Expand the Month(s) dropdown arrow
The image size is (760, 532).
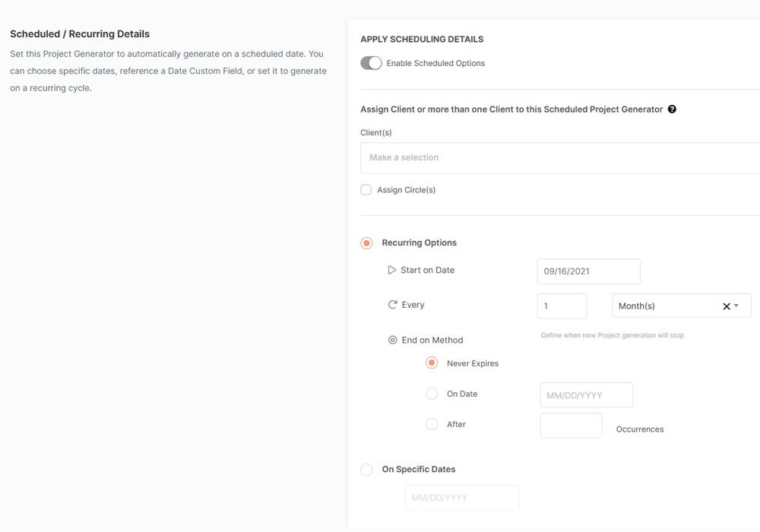(x=737, y=306)
